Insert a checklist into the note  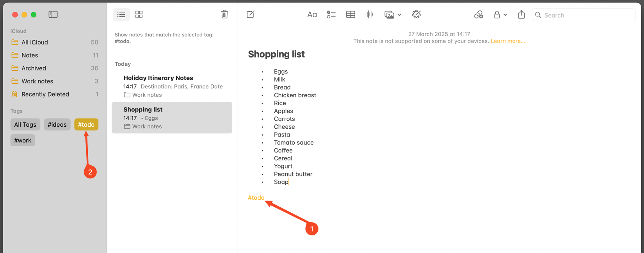tap(331, 14)
